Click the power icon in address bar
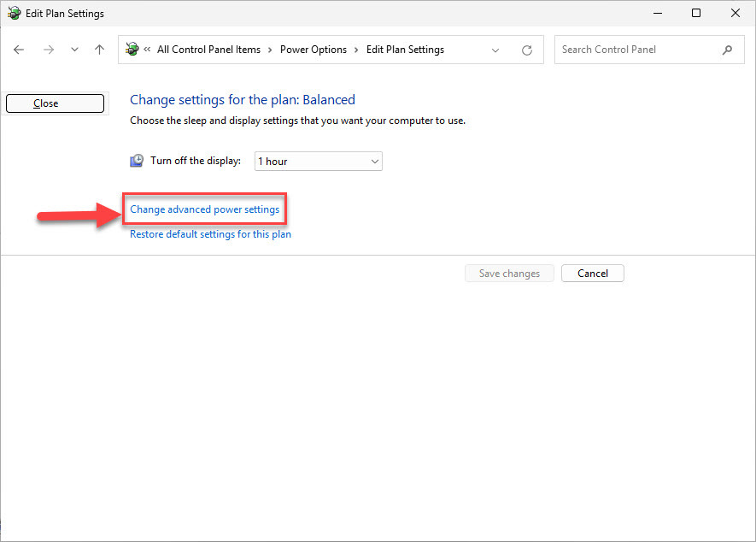The image size is (756, 542). coord(132,50)
